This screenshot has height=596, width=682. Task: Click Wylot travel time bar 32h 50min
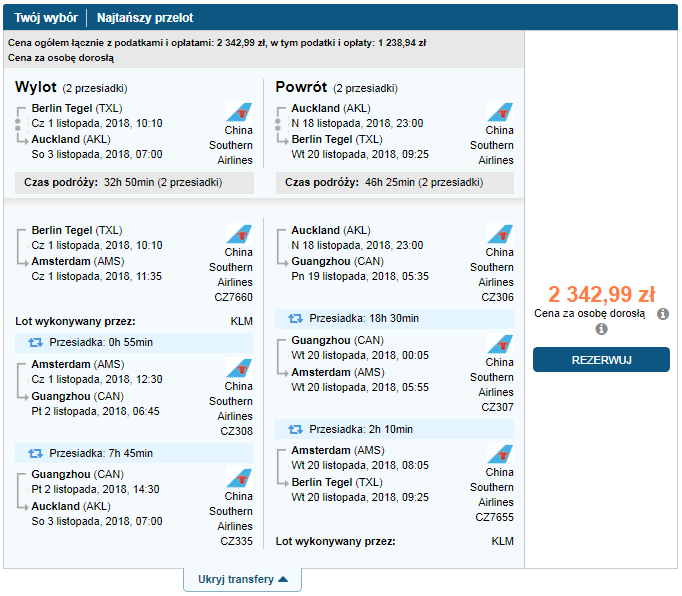click(x=134, y=183)
